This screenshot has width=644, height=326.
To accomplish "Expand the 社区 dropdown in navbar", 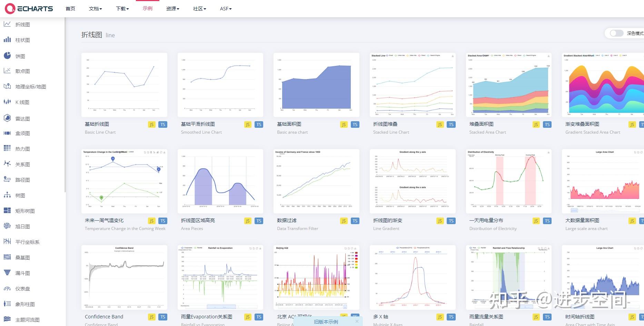I will point(199,9).
